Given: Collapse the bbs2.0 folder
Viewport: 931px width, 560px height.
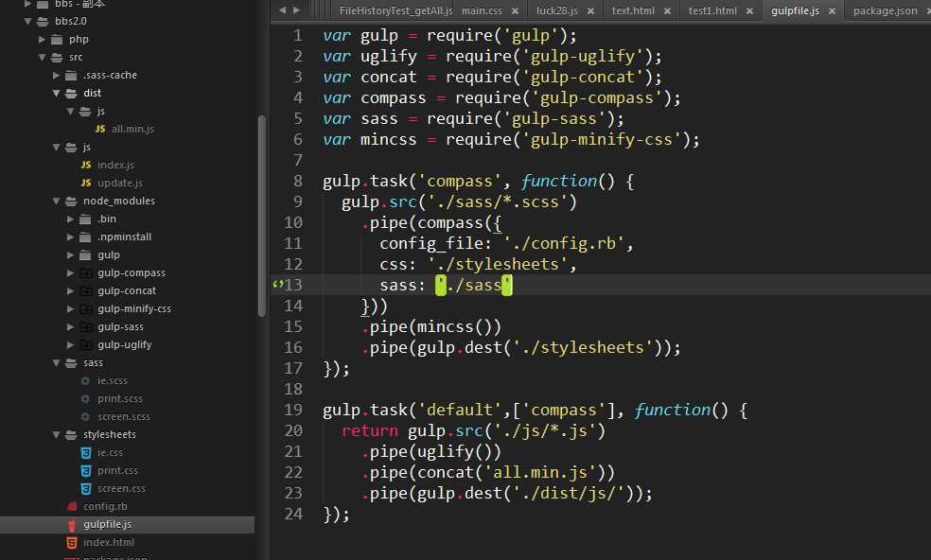Looking at the screenshot, I should click(27, 22).
